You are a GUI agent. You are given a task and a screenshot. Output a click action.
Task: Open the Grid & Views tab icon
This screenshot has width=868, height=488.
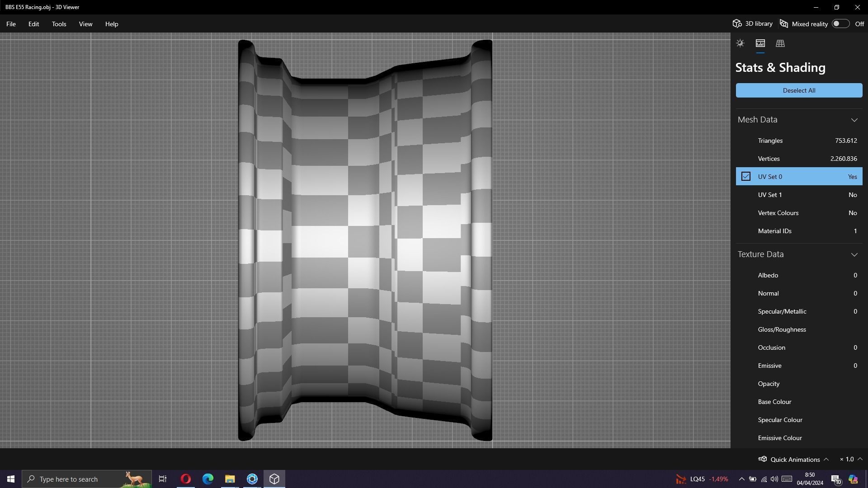780,43
